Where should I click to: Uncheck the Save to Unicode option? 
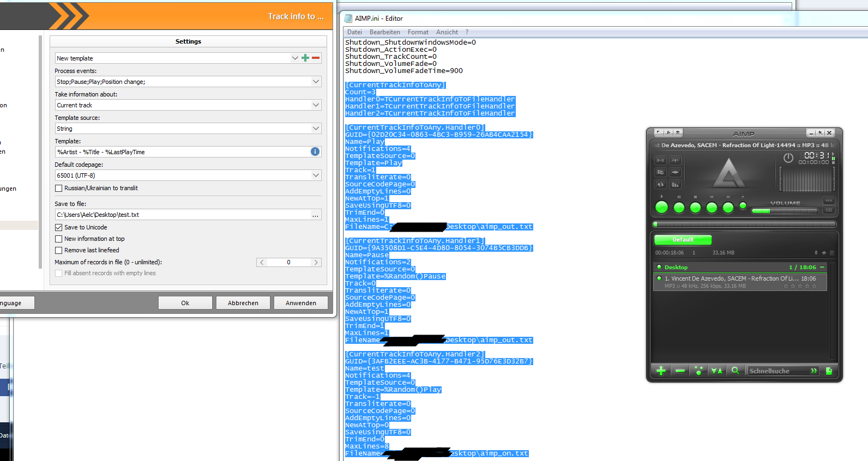(59, 228)
